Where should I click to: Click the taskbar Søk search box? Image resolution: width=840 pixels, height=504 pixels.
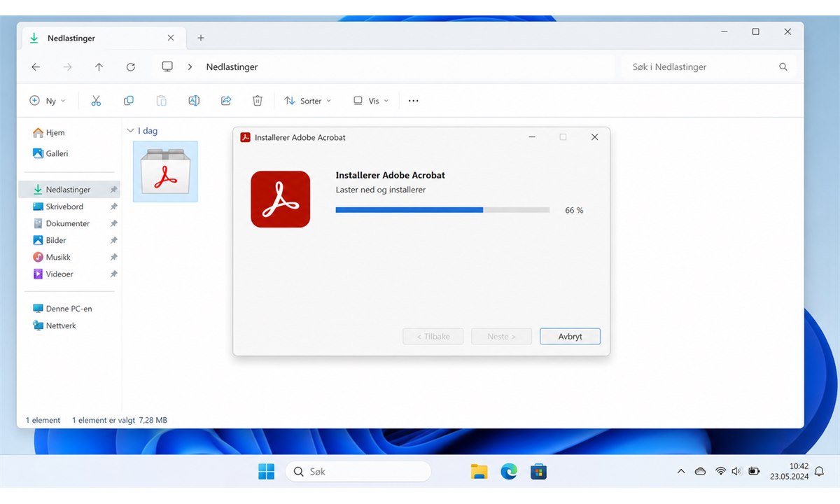(358, 472)
